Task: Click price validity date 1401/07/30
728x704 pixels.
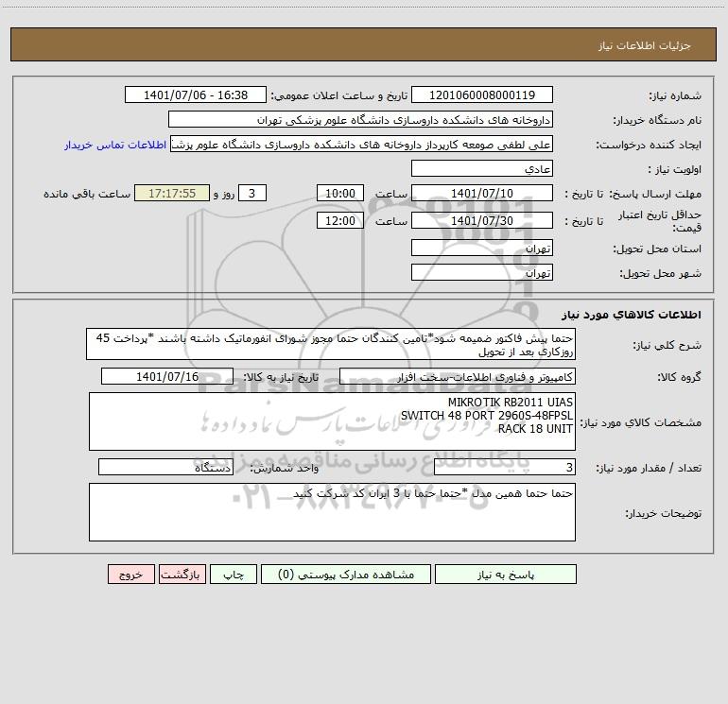Action: [482, 220]
